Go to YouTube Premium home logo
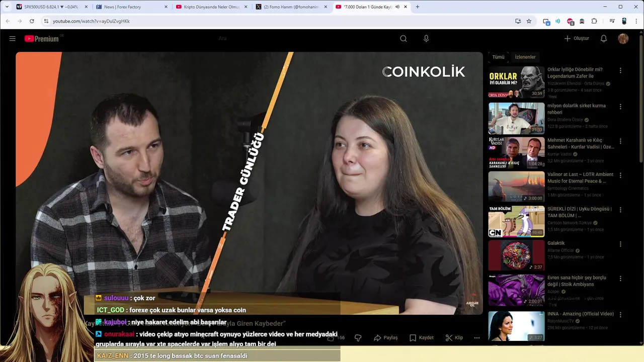 tap(42, 39)
